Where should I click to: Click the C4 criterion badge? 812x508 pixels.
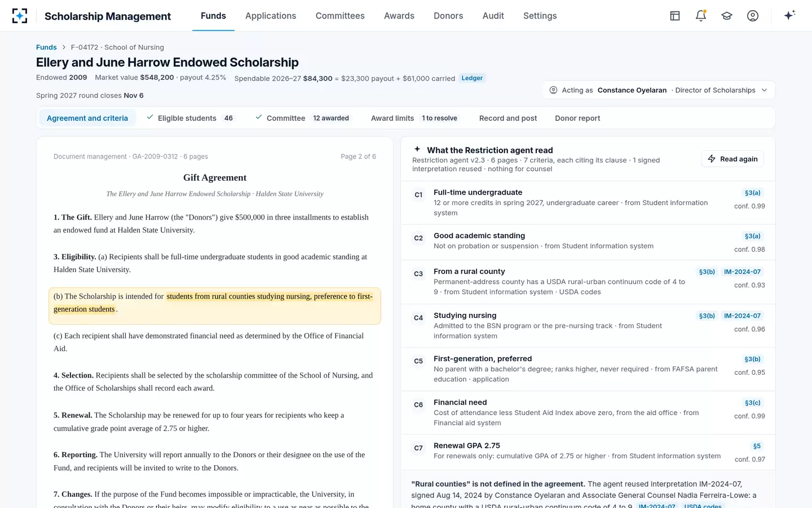tap(418, 318)
